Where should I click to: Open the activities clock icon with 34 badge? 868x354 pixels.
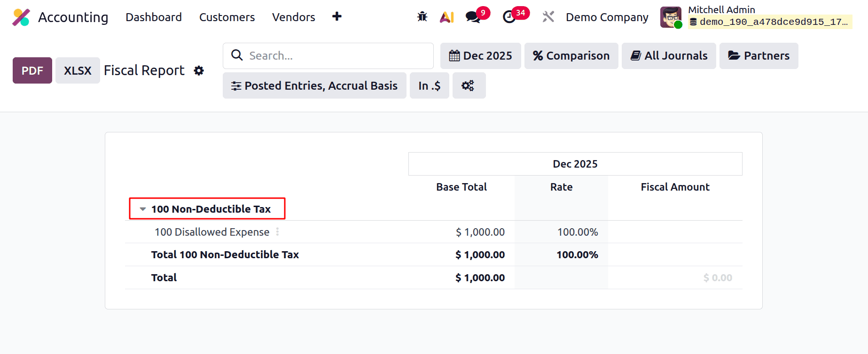pyautogui.click(x=509, y=17)
